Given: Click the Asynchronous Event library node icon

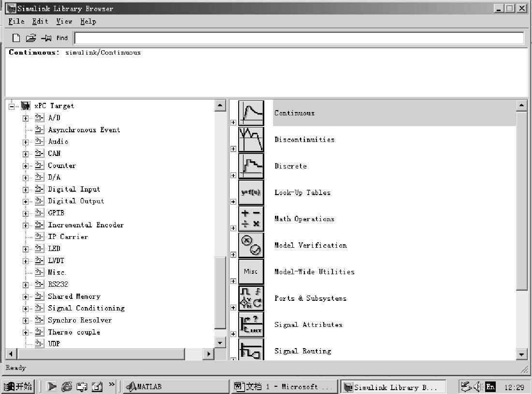Looking at the screenshot, I should [x=39, y=129].
